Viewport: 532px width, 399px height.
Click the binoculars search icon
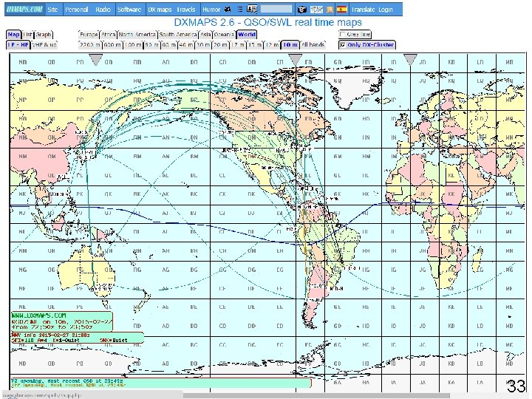click(228, 10)
